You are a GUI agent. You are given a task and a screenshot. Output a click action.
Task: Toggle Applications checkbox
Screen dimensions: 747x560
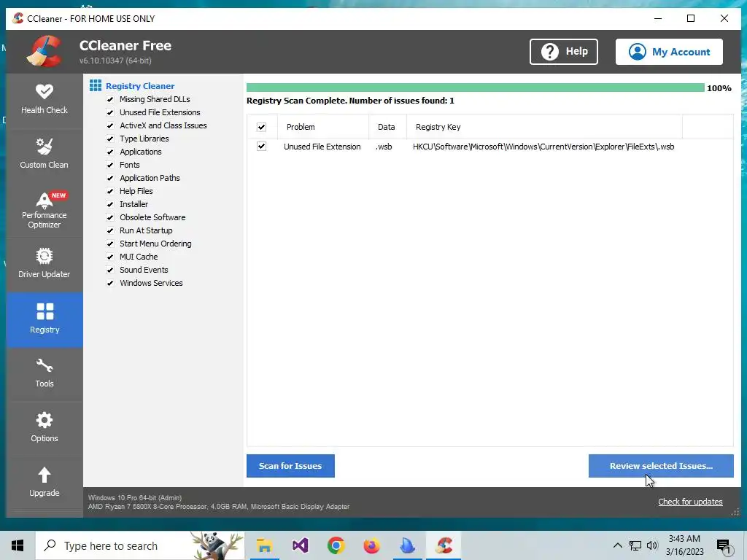coord(110,152)
